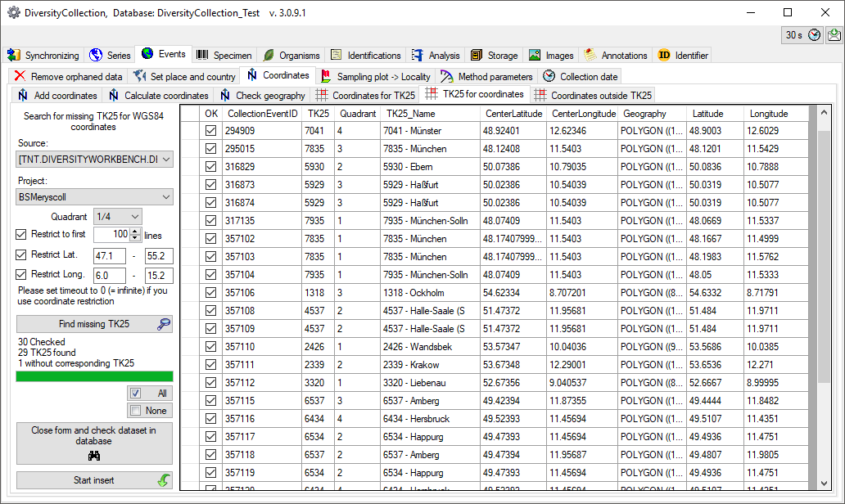The width and height of the screenshot is (845, 504).
Task: Click the TK25_Name column header
Action: point(430,114)
